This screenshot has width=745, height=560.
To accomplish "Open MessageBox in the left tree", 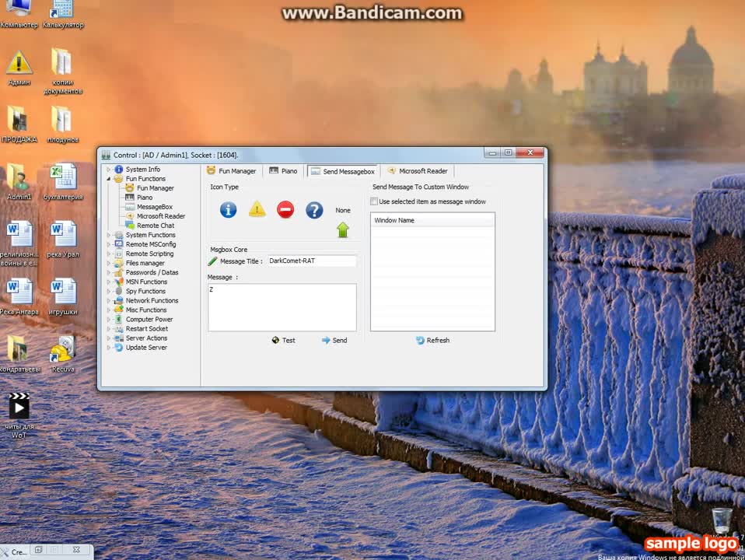I will (x=155, y=207).
